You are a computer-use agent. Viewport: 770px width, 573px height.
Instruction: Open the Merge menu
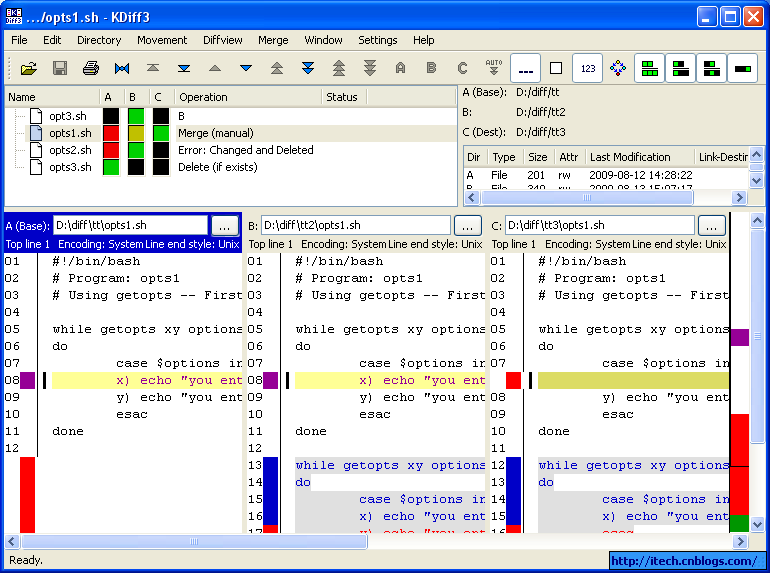pyautogui.click(x=273, y=40)
